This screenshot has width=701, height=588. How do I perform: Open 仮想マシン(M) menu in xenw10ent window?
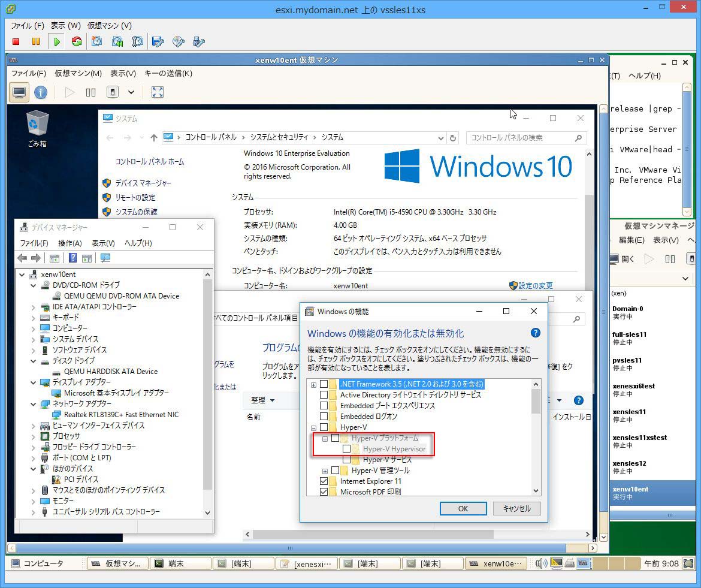click(78, 73)
